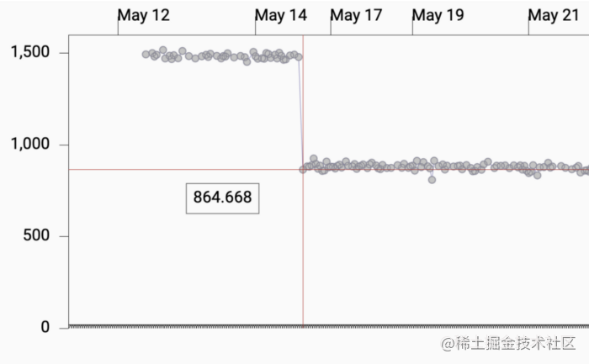Click the May 12 date label

point(144,15)
